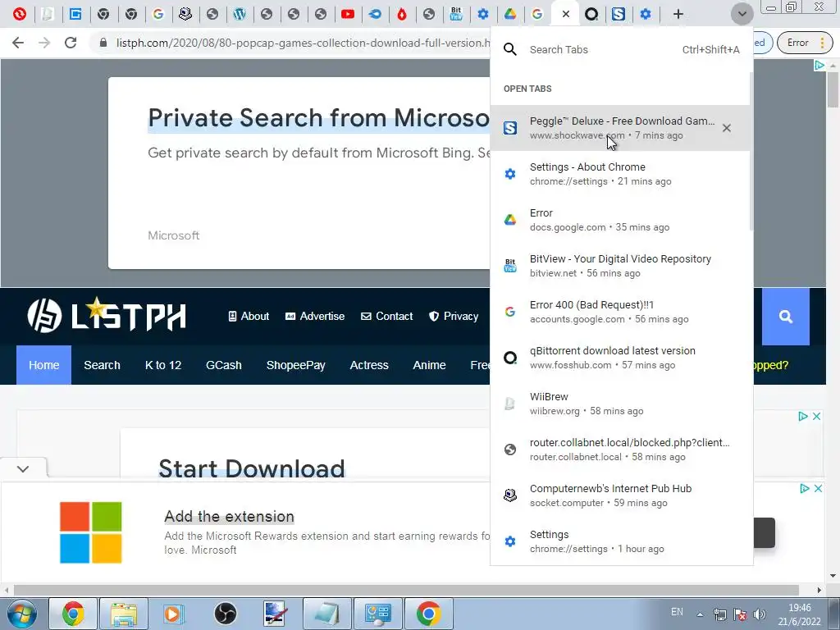Reload the current page
Viewport: 840px width, 630px height.
tap(71, 43)
